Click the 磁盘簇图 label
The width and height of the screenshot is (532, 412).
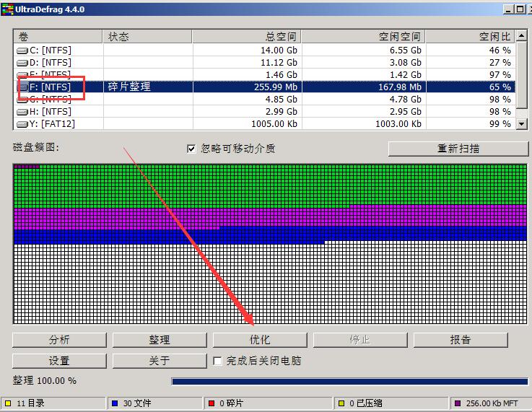(x=36, y=147)
